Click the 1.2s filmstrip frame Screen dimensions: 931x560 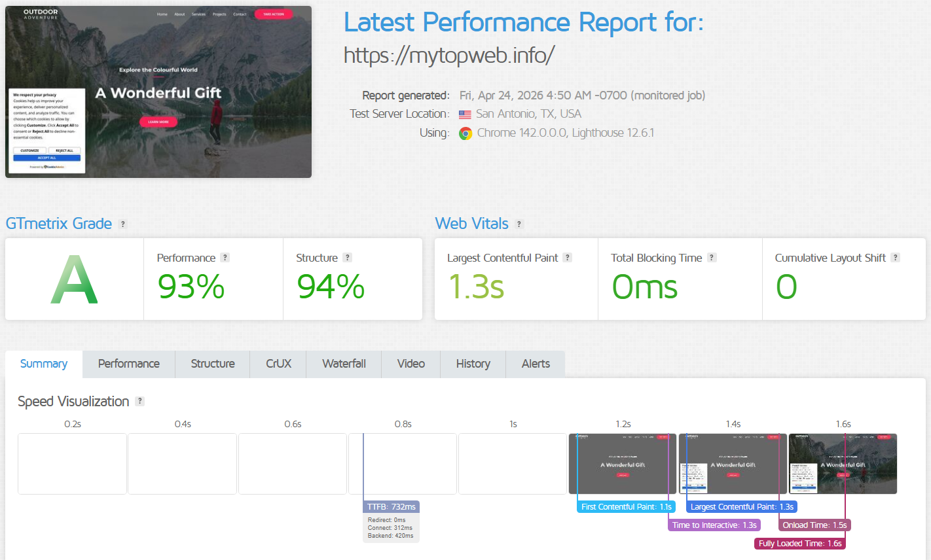pyautogui.click(x=623, y=464)
